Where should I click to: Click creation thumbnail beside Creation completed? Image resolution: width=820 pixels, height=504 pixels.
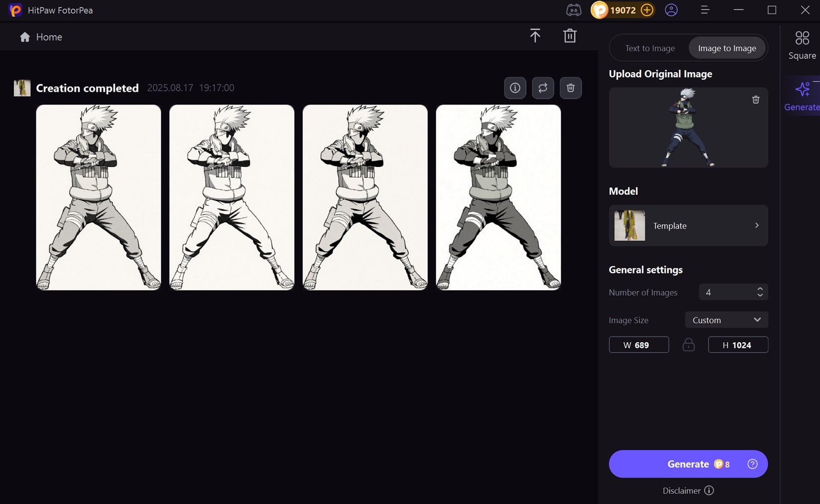22,88
